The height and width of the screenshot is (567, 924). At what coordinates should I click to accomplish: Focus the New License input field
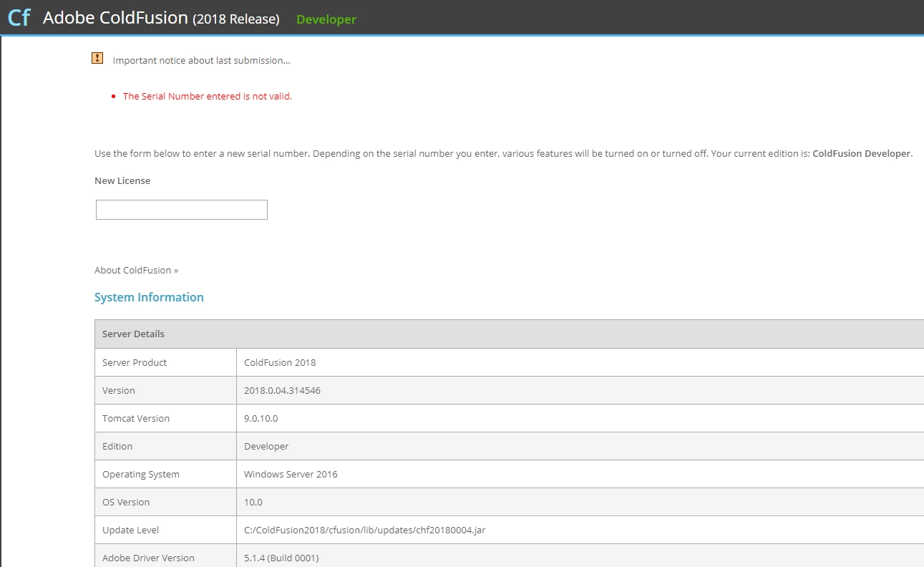click(182, 210)
